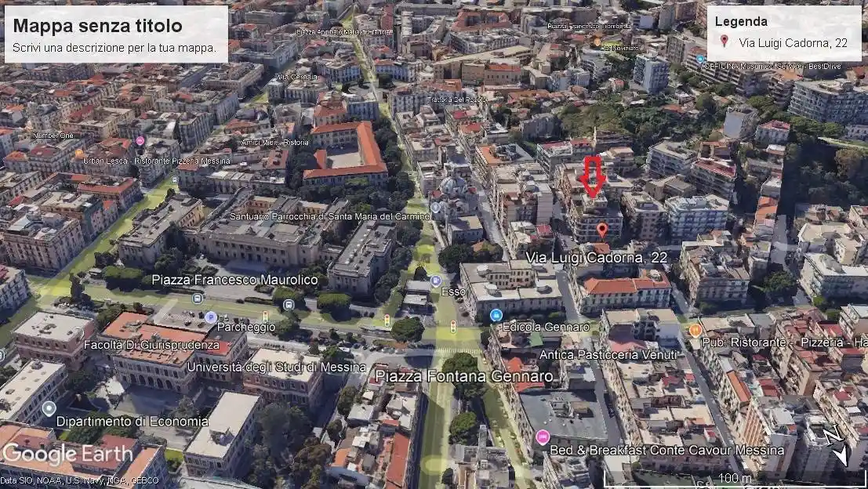The height and width of the screenshot is (489, 868).
Task: Open the Bed & Breakfast Conte Cavour pink marker
Action: (542, 437)
